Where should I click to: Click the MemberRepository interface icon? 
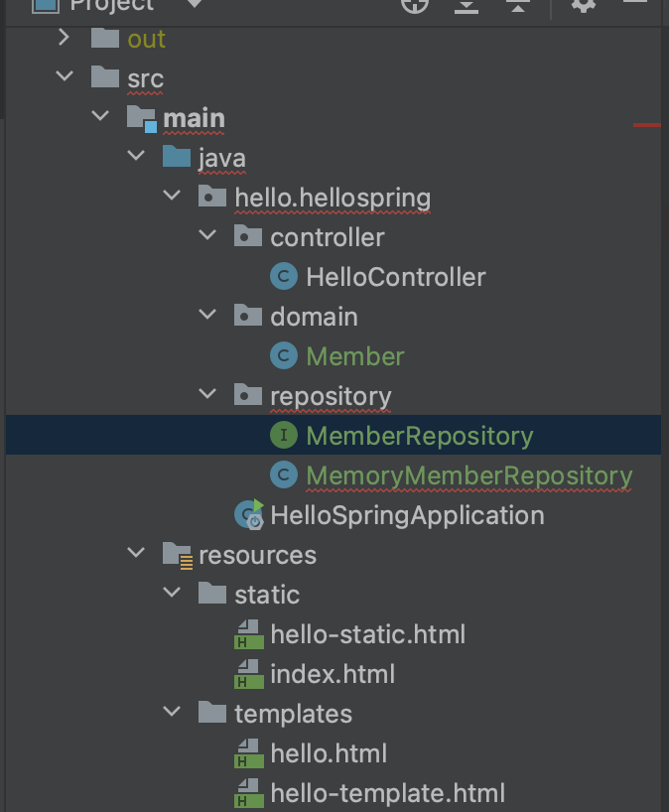[284, 435]
